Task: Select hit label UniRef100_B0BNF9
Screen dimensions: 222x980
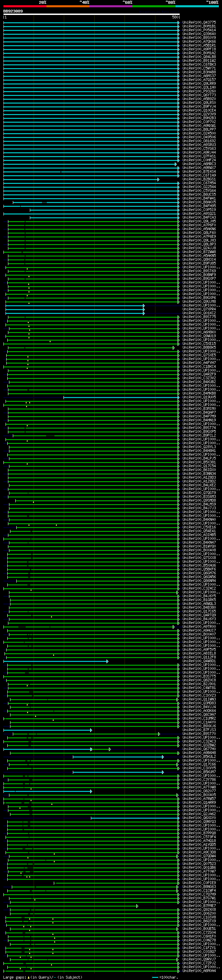Action: (x=199, y=275)
